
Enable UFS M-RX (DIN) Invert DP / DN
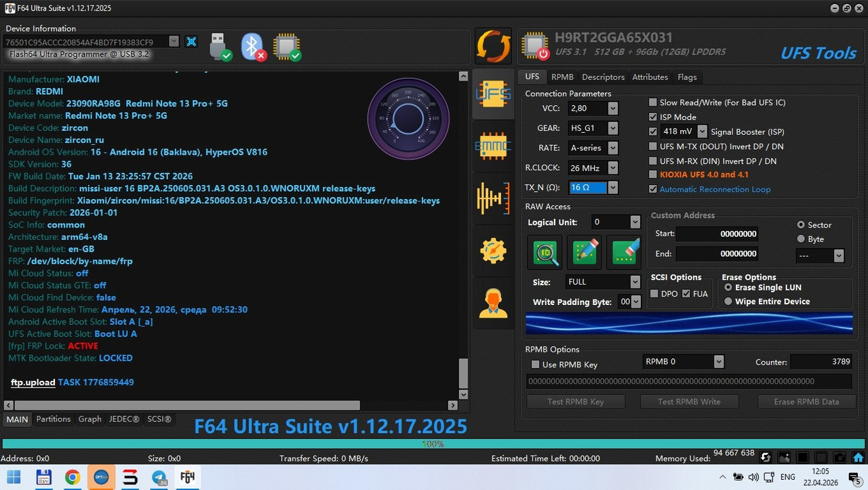coord(653,161)
